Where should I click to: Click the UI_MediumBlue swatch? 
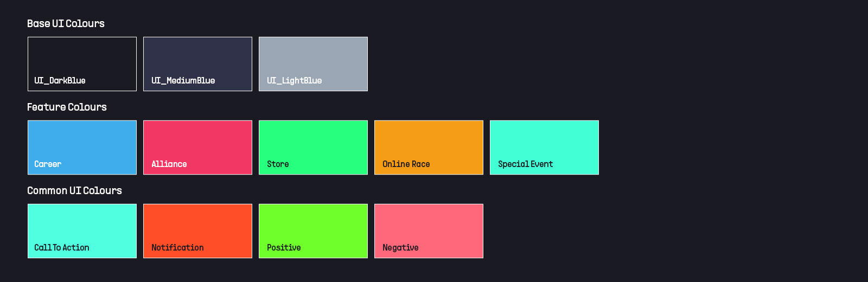tap(197, 64)
